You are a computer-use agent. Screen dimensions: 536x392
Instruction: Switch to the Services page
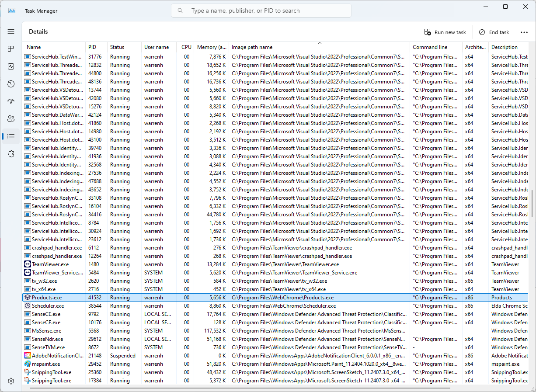coord(11,153)
